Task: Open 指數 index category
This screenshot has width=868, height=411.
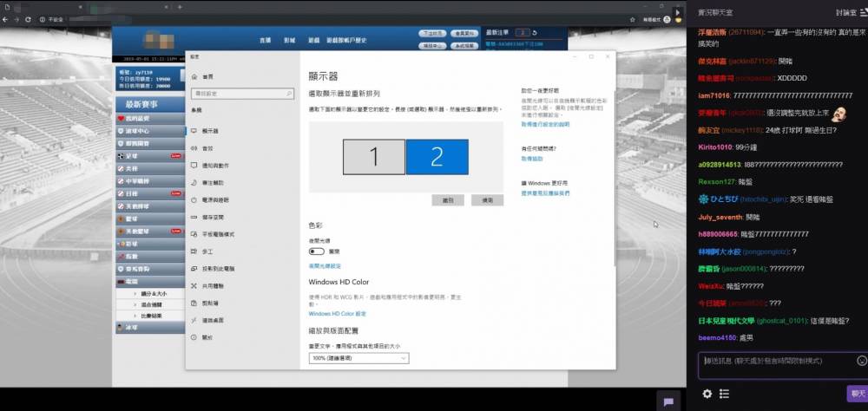Action: (x=150, y=256)
